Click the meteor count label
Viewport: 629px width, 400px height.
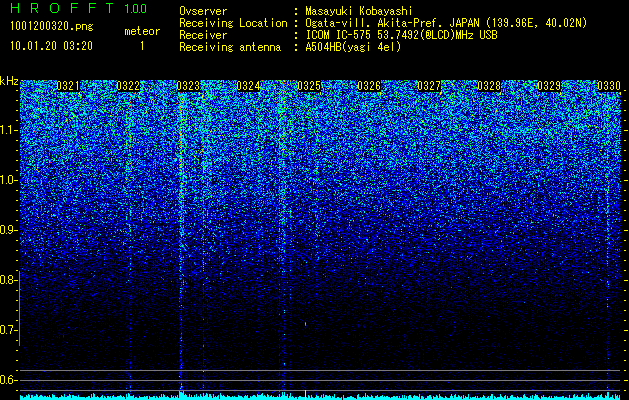pyautogui.click(x=142, y=31)
